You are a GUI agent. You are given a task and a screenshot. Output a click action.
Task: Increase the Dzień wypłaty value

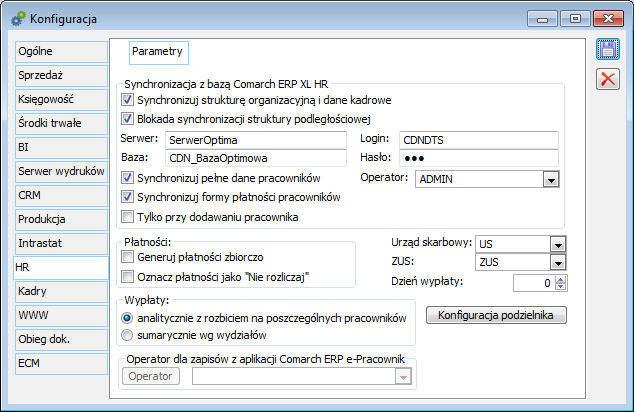click(x=560, y=279)
